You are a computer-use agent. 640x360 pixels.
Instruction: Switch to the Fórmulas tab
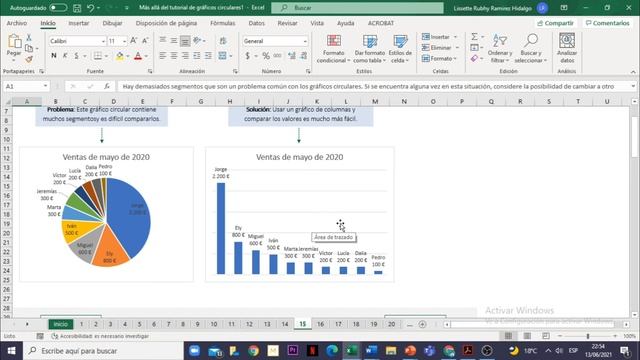coord(222,23)
